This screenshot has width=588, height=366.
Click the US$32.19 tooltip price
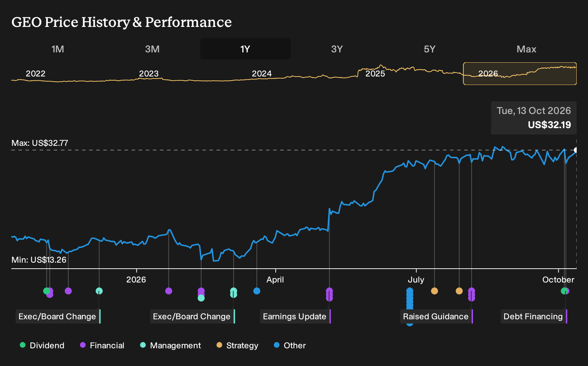point(549,125)
